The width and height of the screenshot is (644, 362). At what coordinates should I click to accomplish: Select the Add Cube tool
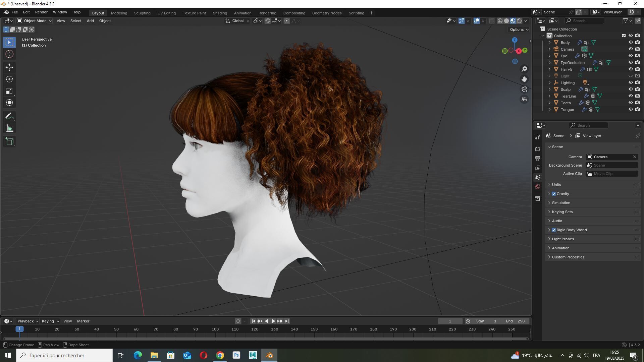(x=9, y=141)
